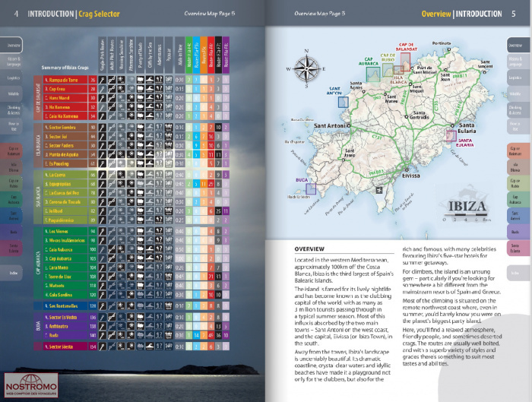Click morning sunshine icon in La Cueva row
This screenshot has height=402, width=532.
[x=121, y=175]
